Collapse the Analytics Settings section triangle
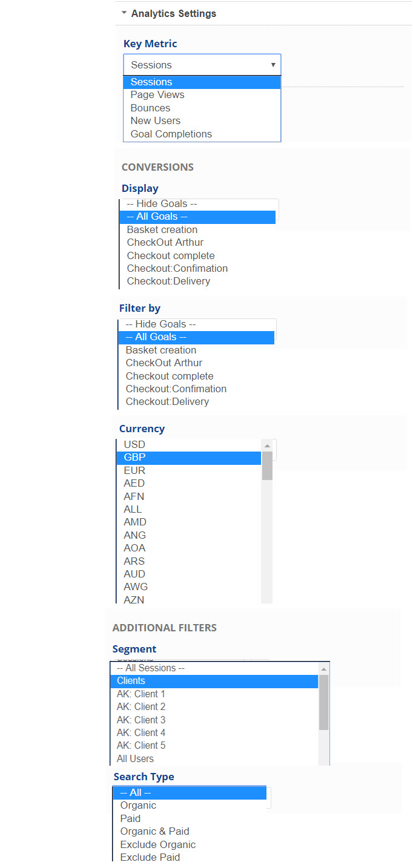Viewport: 413px width, 868px height. click(124, 13)
